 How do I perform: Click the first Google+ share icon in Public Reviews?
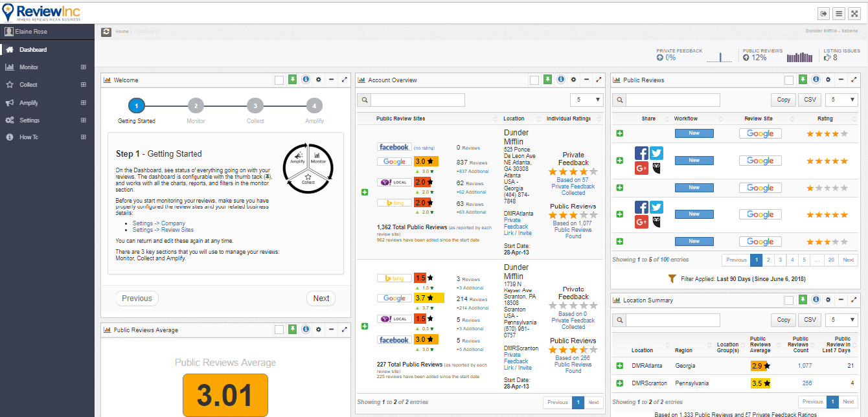[x=641, y=168]
